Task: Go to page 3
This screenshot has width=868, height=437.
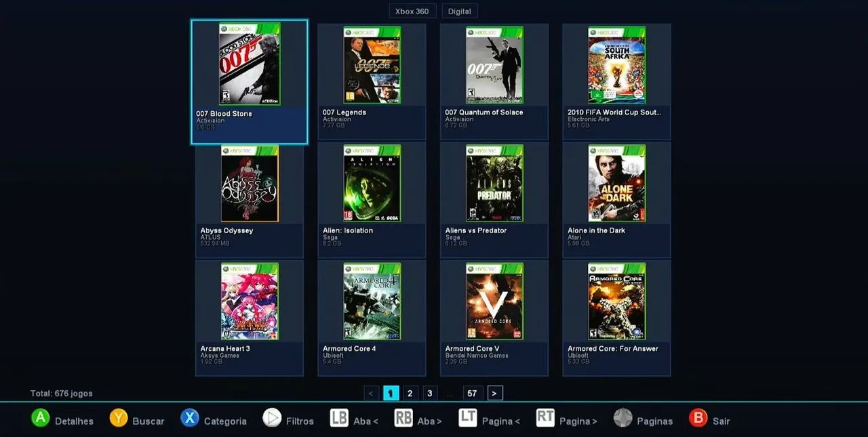Action: (x=430, y=393)
